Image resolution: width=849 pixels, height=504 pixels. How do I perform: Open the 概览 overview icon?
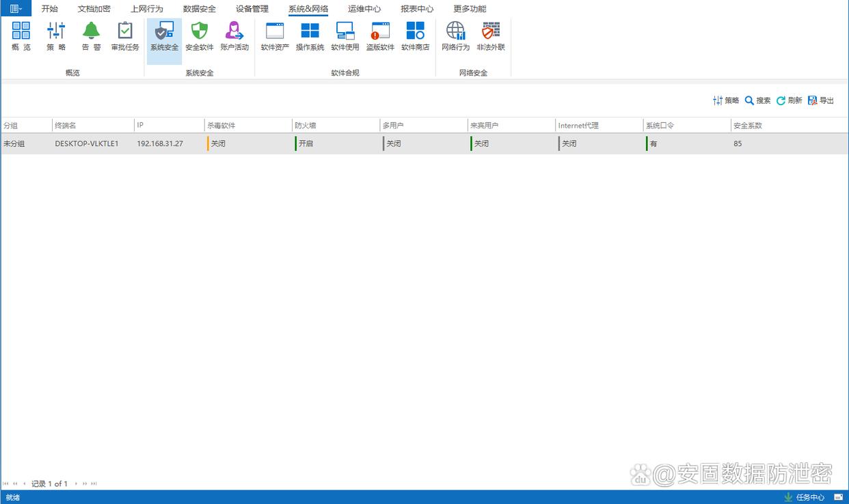(21, 36)
